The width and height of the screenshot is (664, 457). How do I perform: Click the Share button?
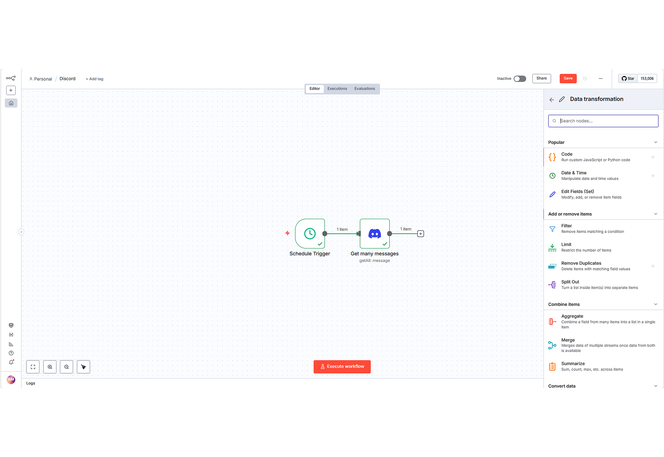click(541, 78)
